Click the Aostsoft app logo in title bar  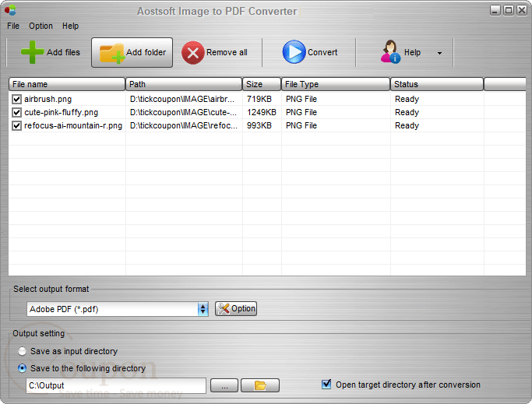10,10
